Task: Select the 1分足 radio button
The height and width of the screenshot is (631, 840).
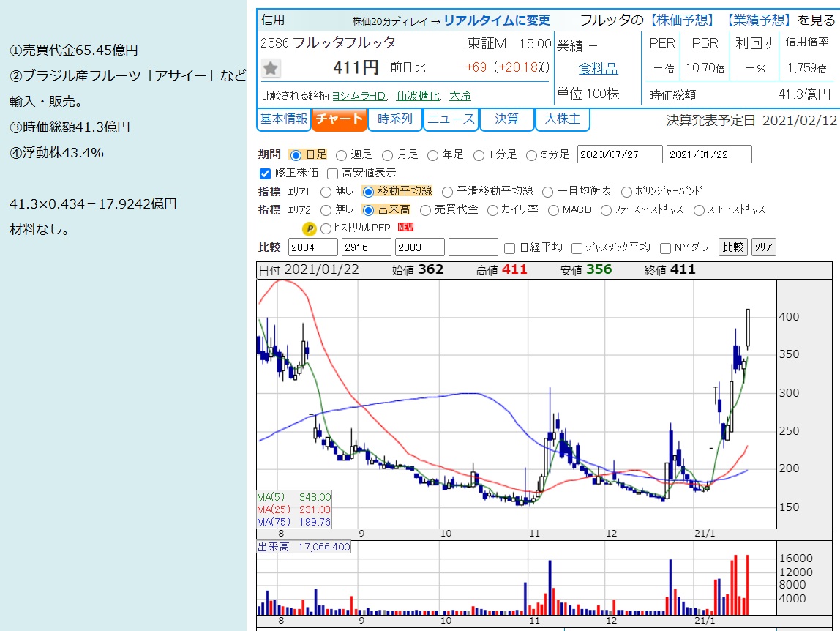Action: (479, 155)
